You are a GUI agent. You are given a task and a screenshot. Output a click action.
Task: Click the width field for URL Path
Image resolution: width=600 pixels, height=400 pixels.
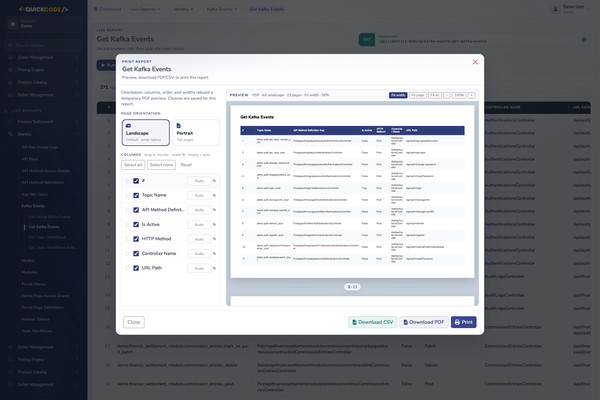199,268
